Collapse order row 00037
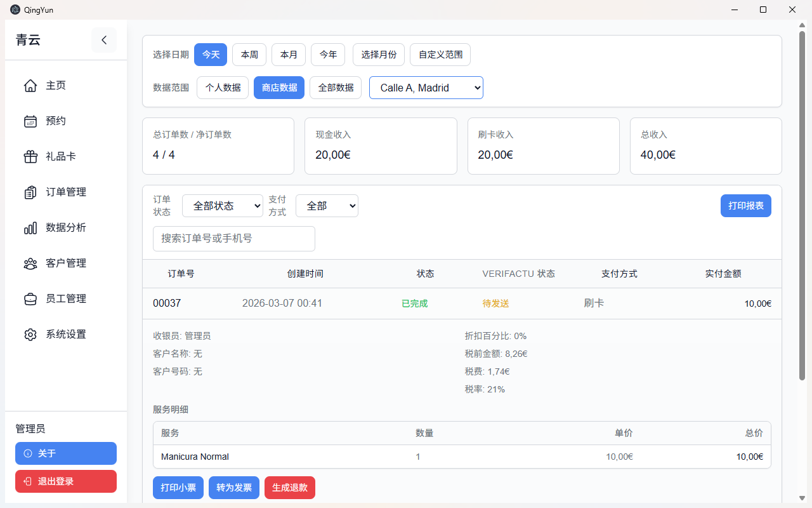 pyautogui.click(x=462, y=304)
